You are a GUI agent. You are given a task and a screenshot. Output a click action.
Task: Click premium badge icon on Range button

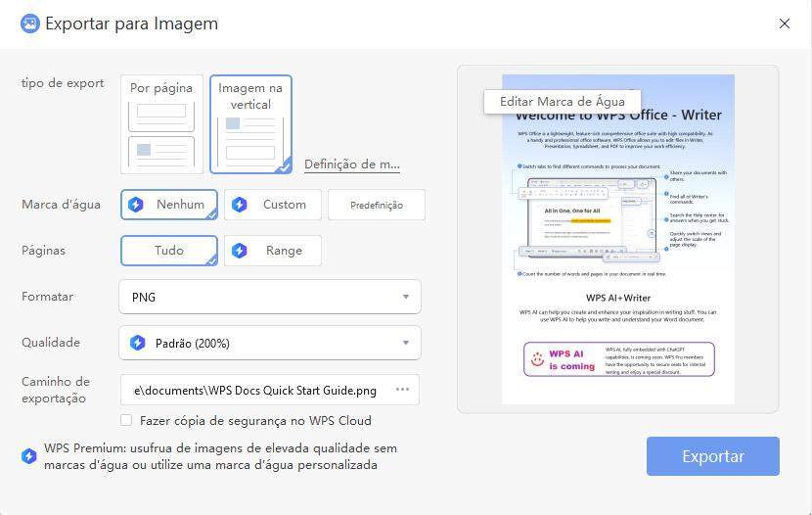(x=240, y=251)
